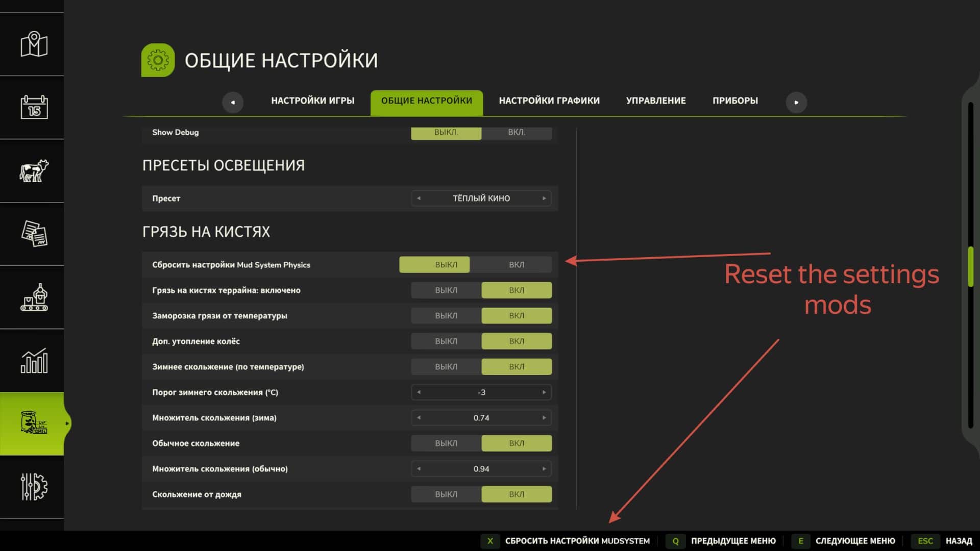980x551 pixels.
Task: Open the animals cow icon
Action: point(34,171)
